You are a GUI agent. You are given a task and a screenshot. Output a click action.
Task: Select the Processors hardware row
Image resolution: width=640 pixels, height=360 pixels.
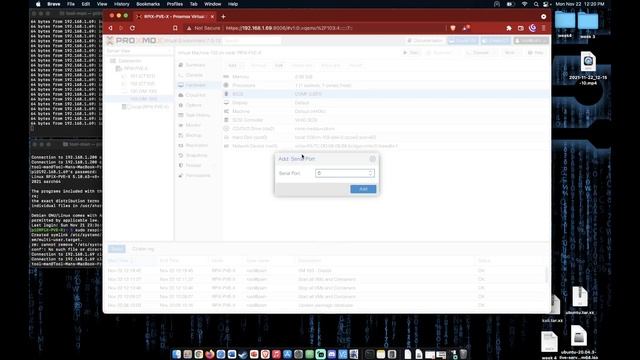(x=386, y=85)
